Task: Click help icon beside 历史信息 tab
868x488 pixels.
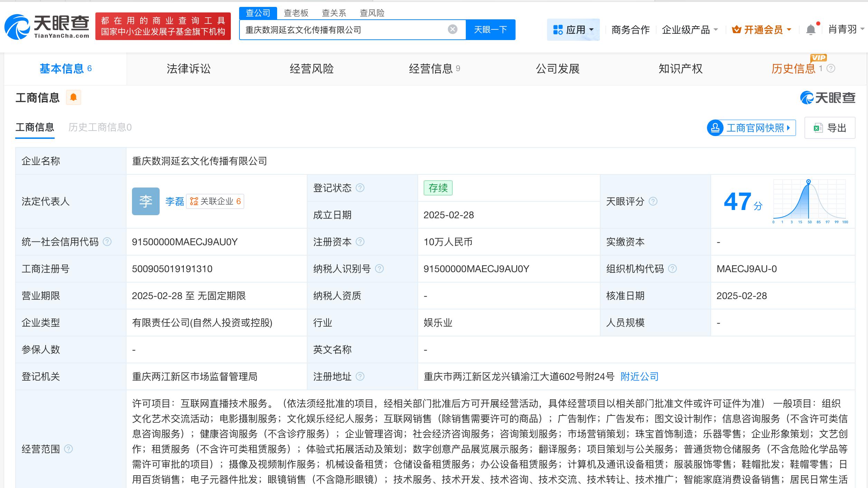Action: coord(831,68)
